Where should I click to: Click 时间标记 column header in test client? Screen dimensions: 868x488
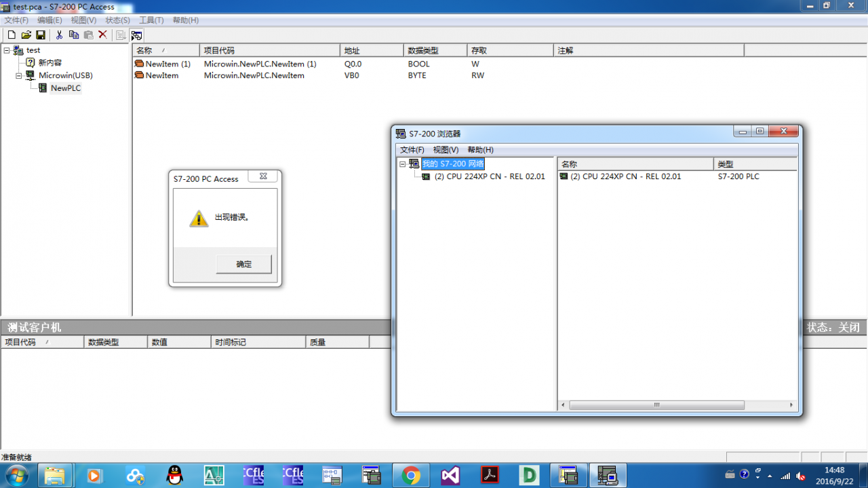258,342
